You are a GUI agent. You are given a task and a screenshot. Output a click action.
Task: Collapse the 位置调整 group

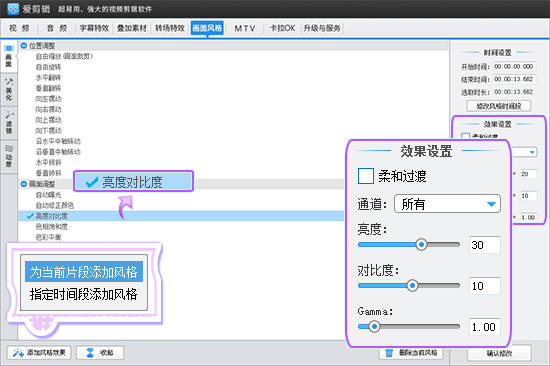(24, 46)
